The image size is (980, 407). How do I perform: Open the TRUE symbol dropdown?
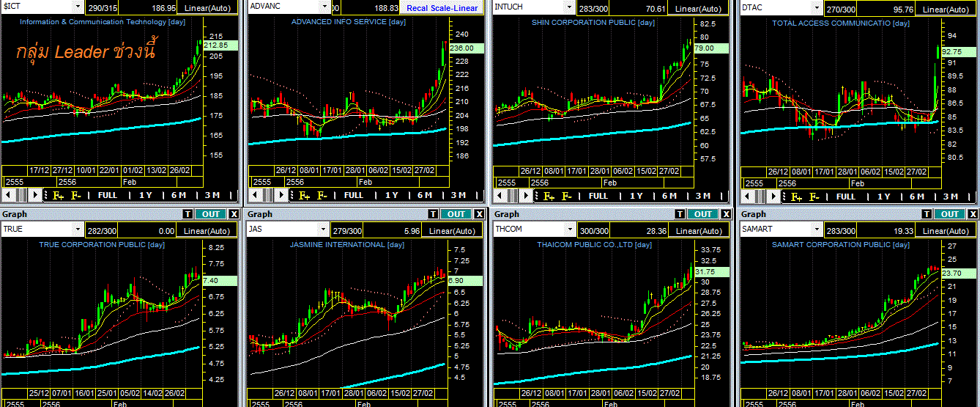click(78, 230)
